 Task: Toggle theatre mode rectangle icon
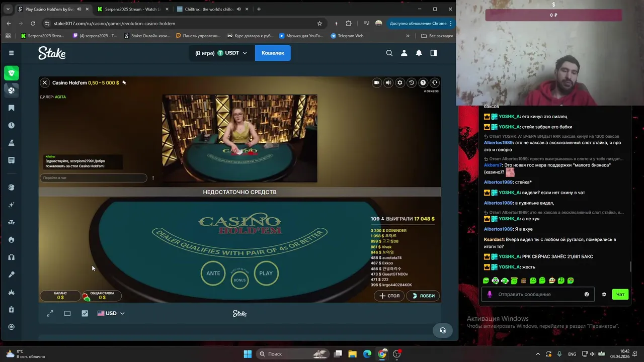[67, 313]
